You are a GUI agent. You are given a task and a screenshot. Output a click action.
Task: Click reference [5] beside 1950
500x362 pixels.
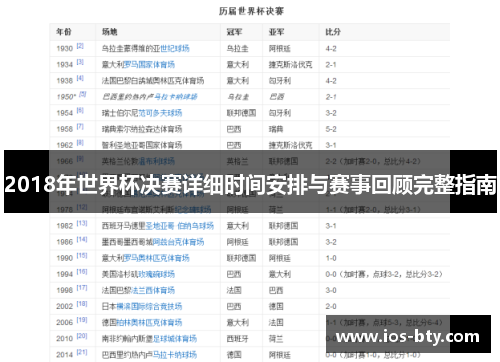click(82, 94)
